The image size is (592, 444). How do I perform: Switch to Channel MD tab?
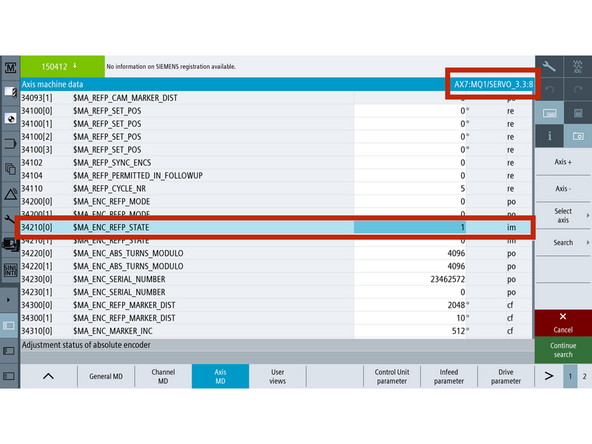(163, 376)
